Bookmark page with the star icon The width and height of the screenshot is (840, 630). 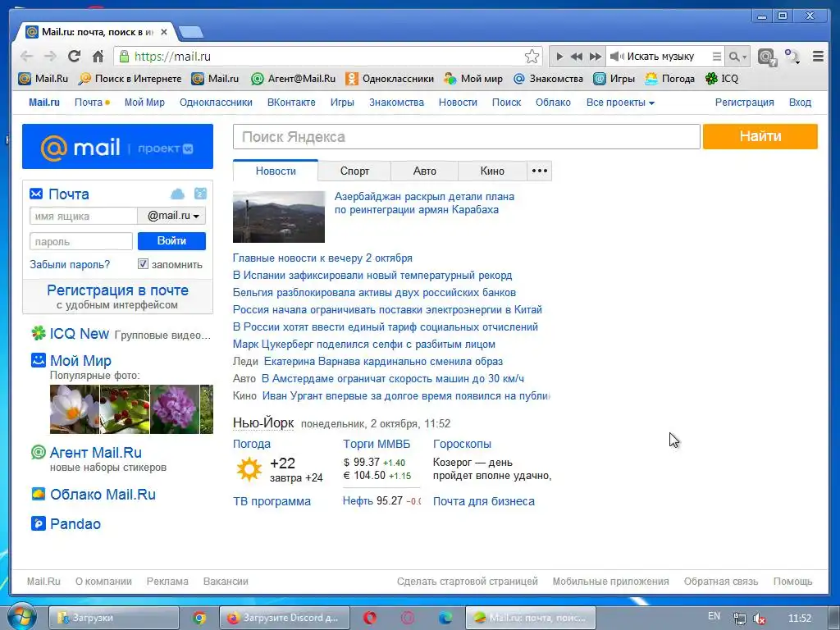532,57
